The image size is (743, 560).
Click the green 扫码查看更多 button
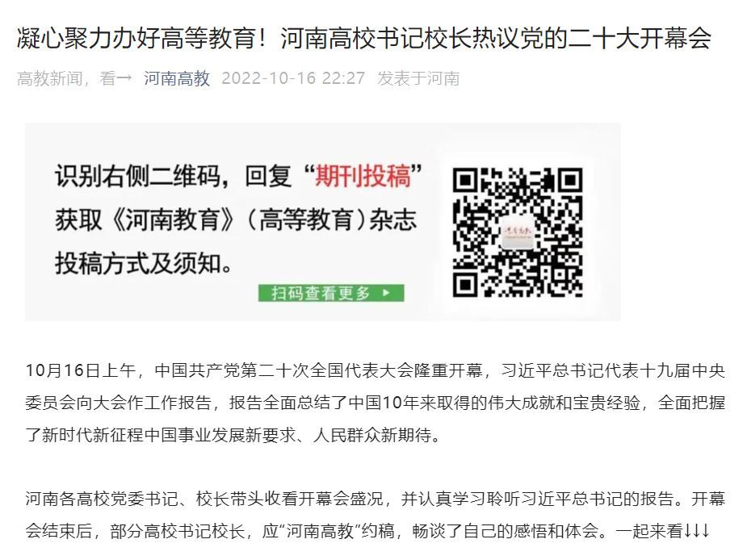331,293
